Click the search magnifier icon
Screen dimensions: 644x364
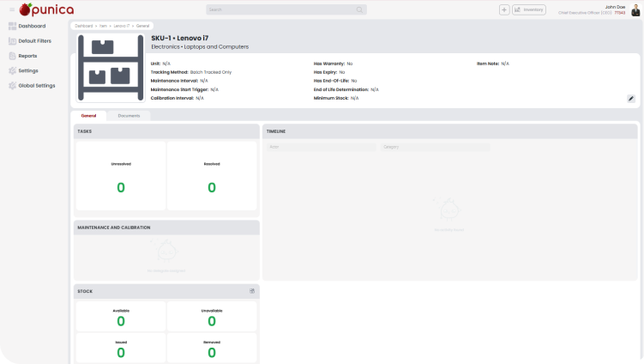pos(359,9)
